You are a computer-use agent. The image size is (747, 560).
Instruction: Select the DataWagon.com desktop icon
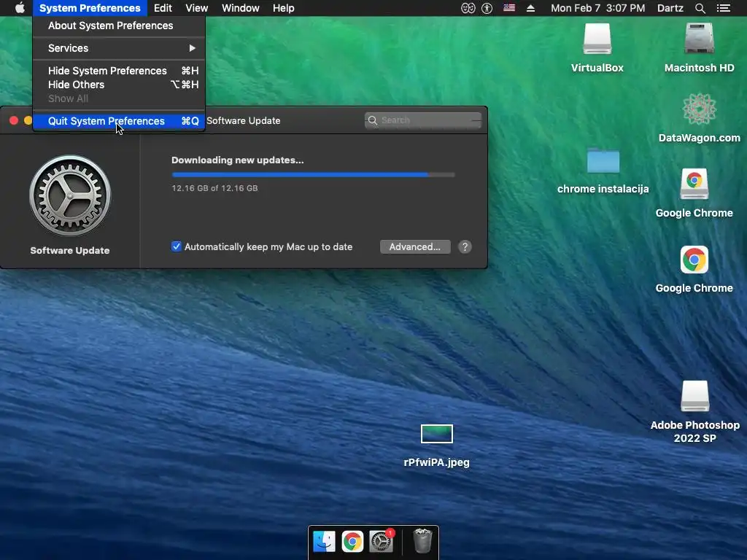[699, 109]
